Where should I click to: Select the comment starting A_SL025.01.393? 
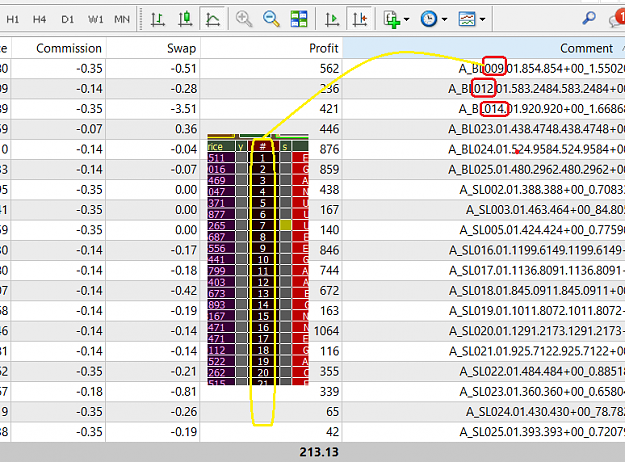point(542,432)
